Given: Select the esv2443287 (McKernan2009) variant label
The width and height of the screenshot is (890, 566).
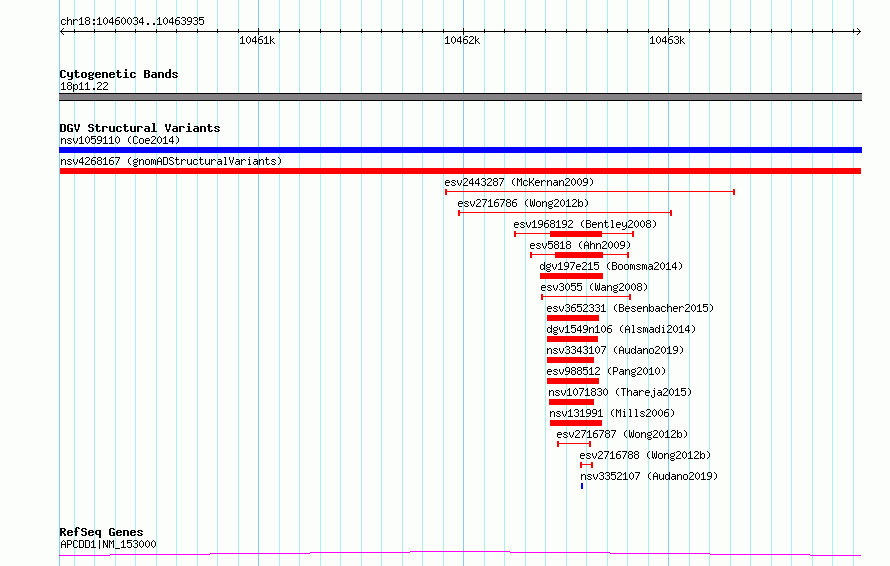Looking at the screenshot, I should pyautogui.click(x=519, y=182).
